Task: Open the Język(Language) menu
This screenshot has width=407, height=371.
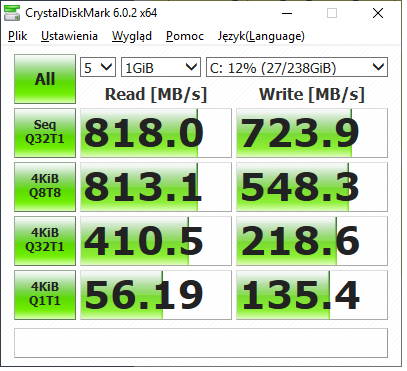Action: coord(261,36)
